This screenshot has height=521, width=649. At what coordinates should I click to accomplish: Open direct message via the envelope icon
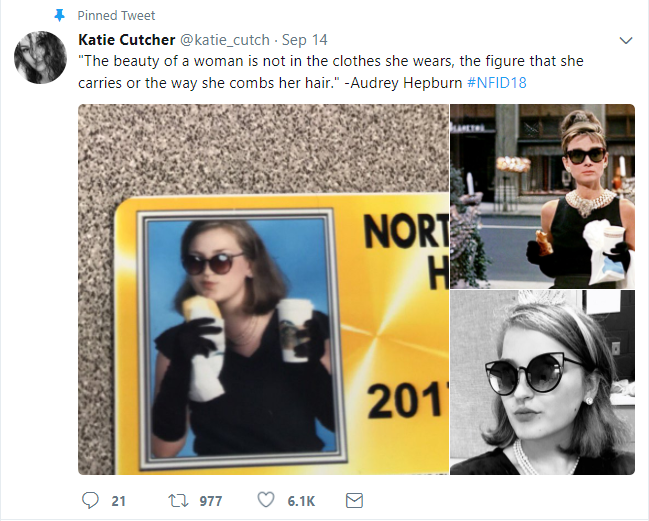pyautogui.click(x=353, y=500)
